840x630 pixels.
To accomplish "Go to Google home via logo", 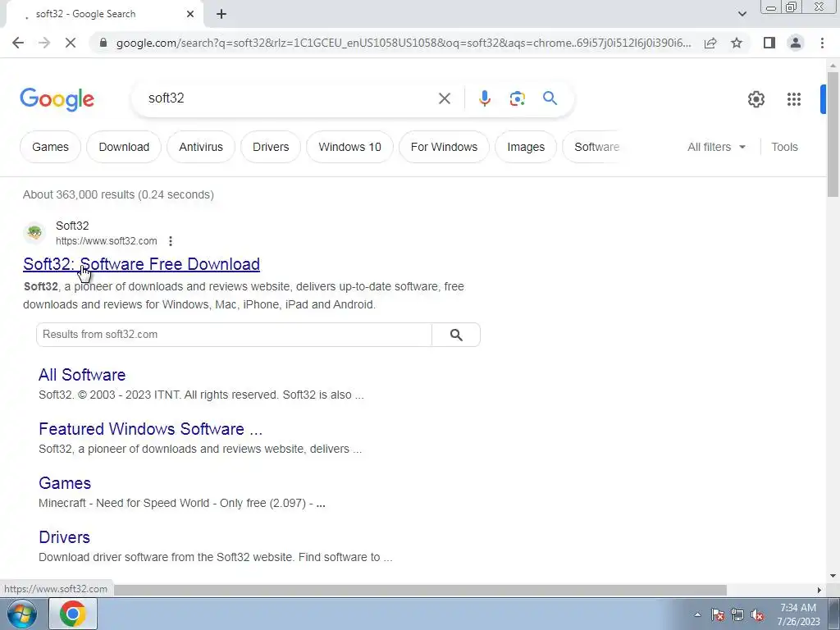I will pyautogui.click(x=57, y=99).
